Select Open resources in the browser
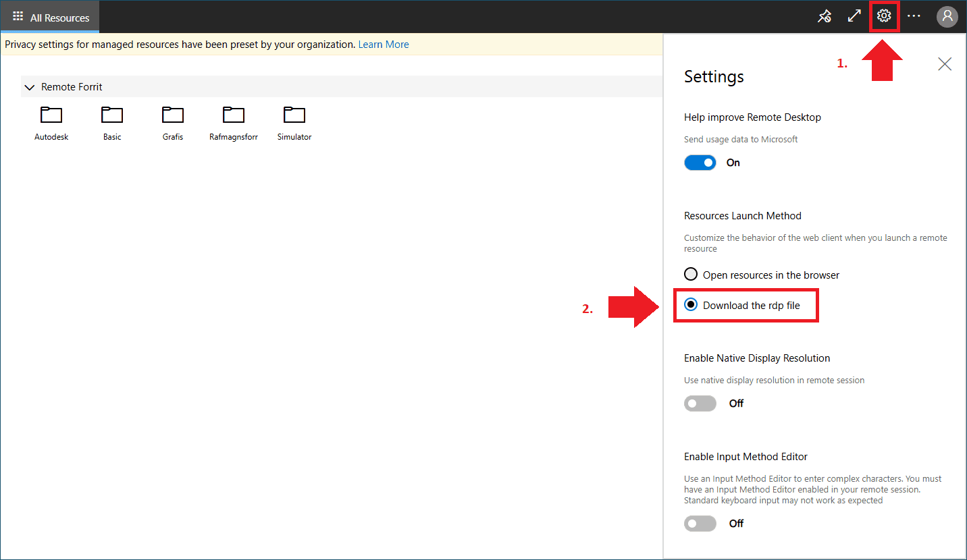Screen dimensions: 967x560 click(691, 275)
